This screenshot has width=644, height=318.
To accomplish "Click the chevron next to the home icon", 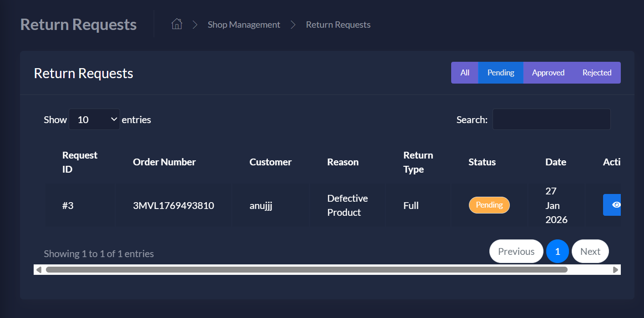I will tap(195, 25).
